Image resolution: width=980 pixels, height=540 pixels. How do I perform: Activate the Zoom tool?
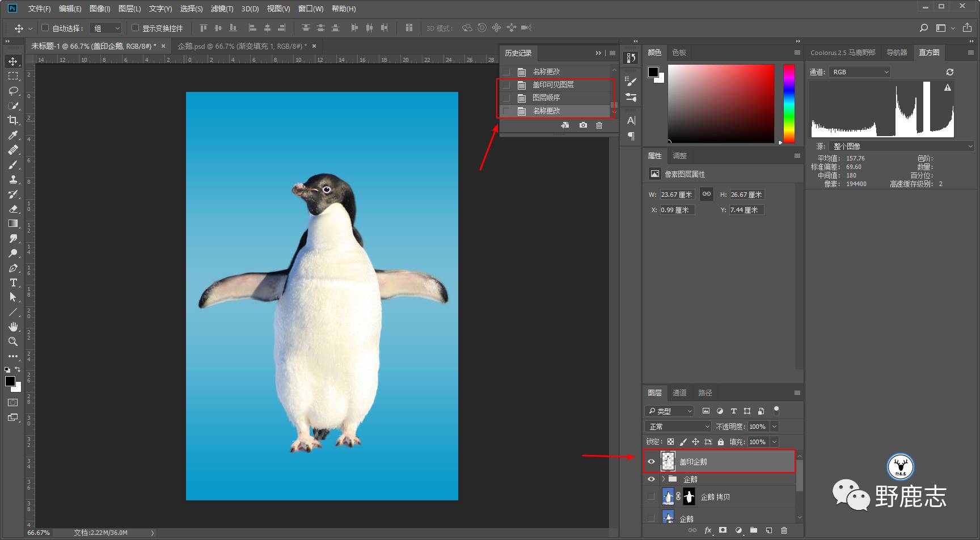(13, 341)
